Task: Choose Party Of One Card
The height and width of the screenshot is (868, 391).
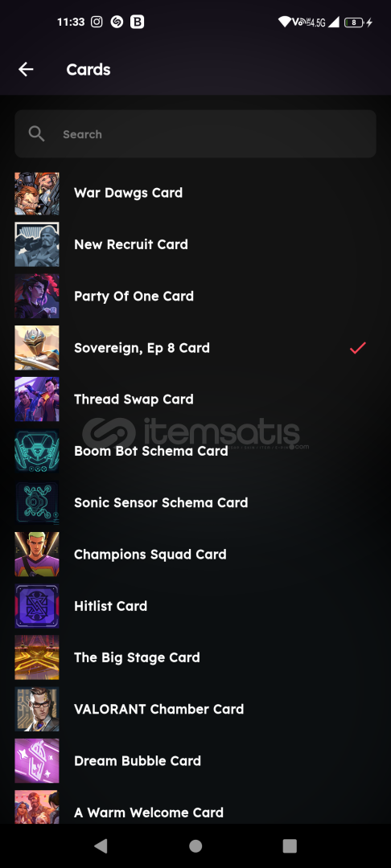Action: pyautogui.click(x=195, y=296)
